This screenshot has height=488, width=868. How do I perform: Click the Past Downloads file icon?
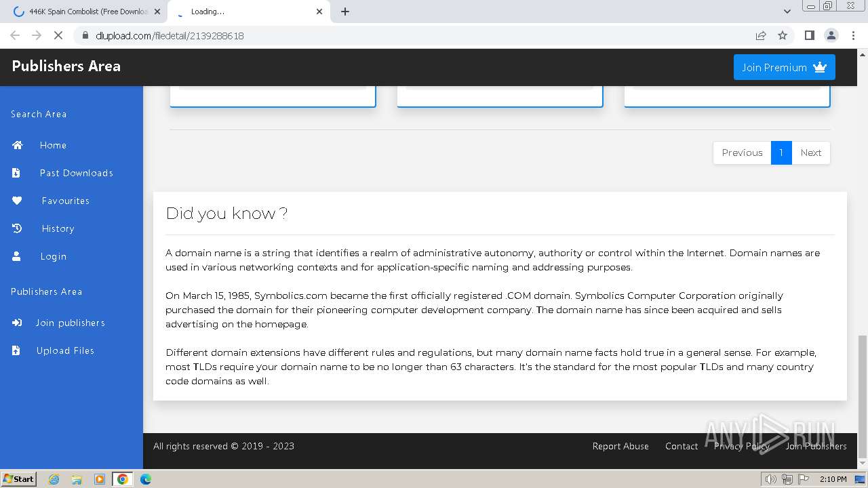[x=16, y=173]
